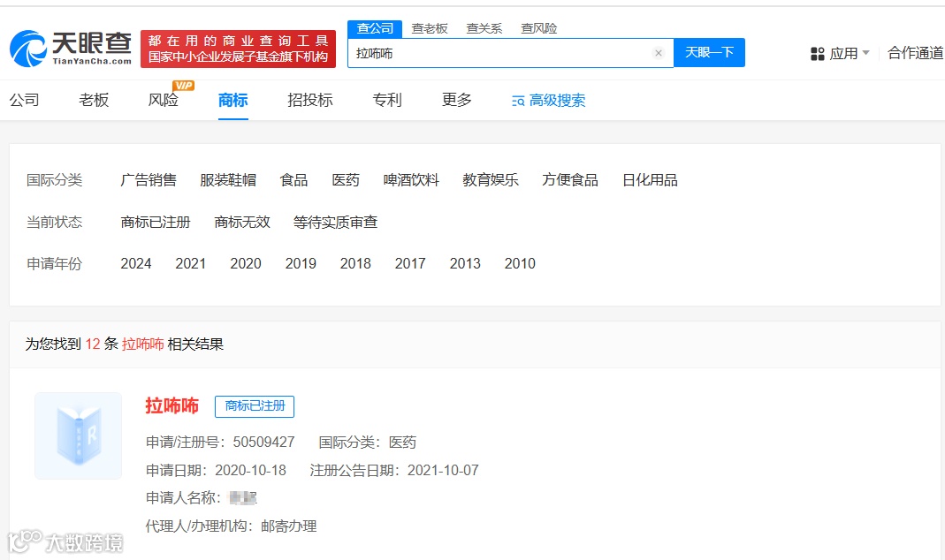The image size is (945, 560).
Task: Filter application year 2019
Action: 301,264
